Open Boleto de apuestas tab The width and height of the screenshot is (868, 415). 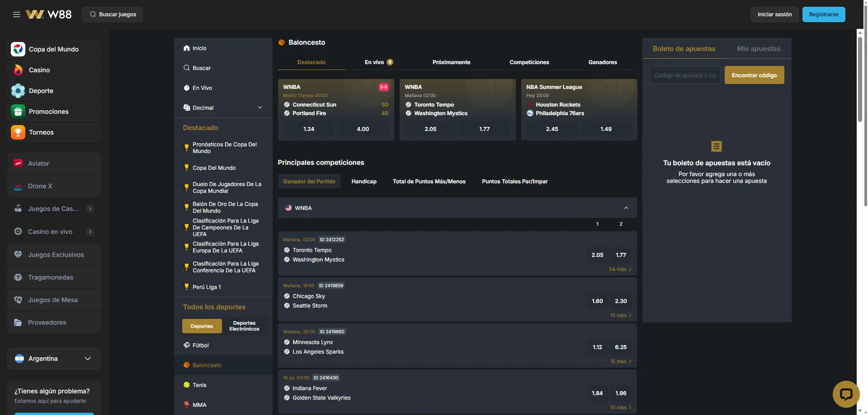684,49
